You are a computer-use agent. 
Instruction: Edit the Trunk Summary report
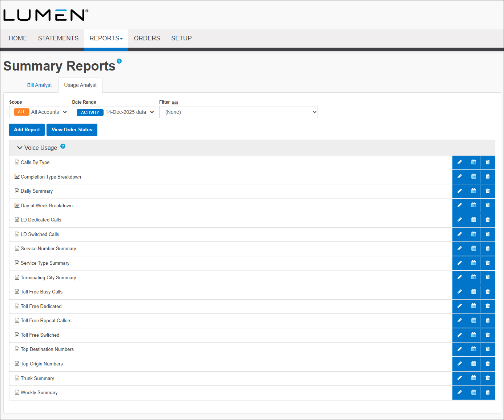coord(459,378)
